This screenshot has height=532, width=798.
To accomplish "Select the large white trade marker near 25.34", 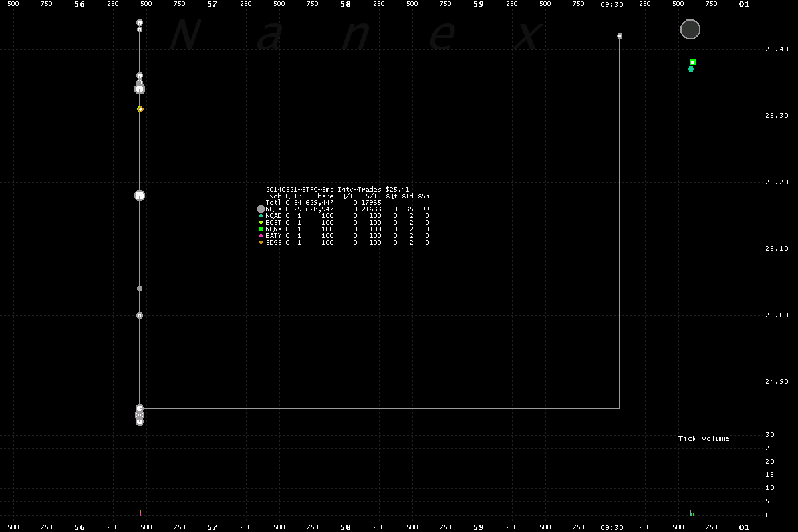I will (140, 89).
